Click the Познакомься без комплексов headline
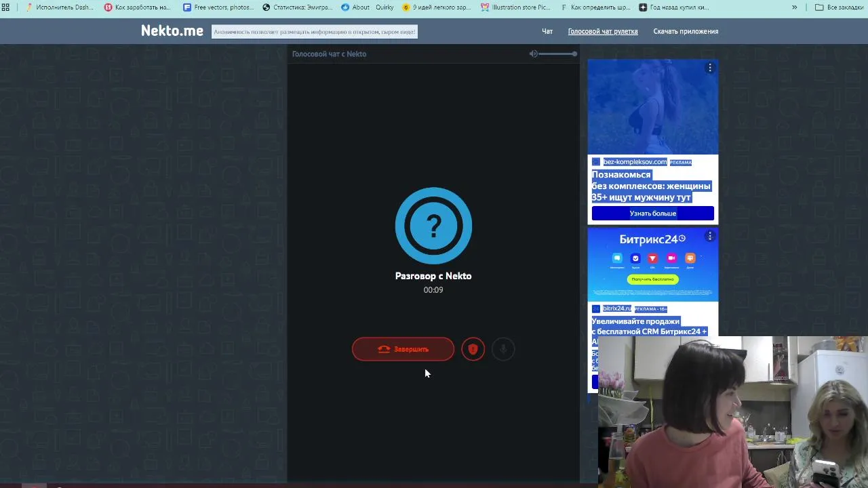 click(x=651, y=186)
